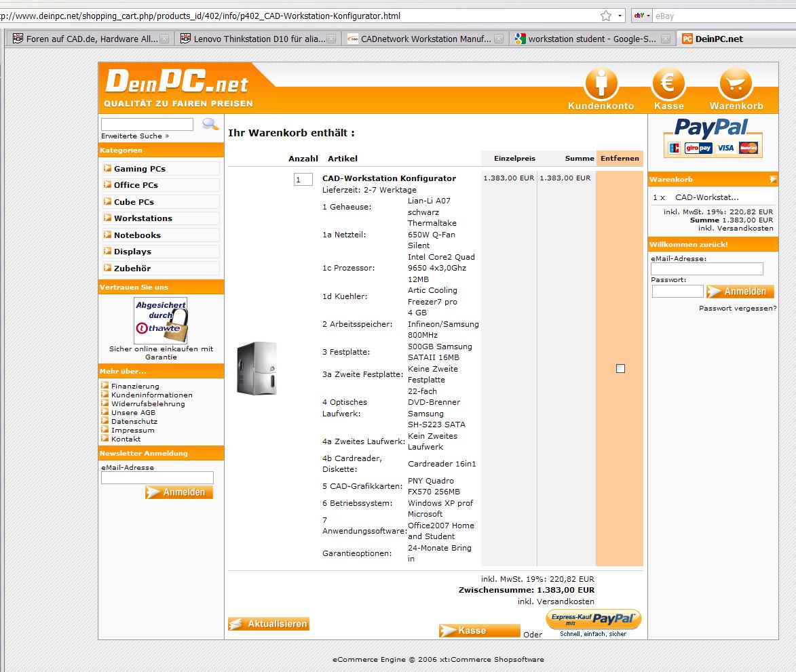Focus the Anzahl quantity field
Screen dimensions: 796x672
(x=303, y=180)
